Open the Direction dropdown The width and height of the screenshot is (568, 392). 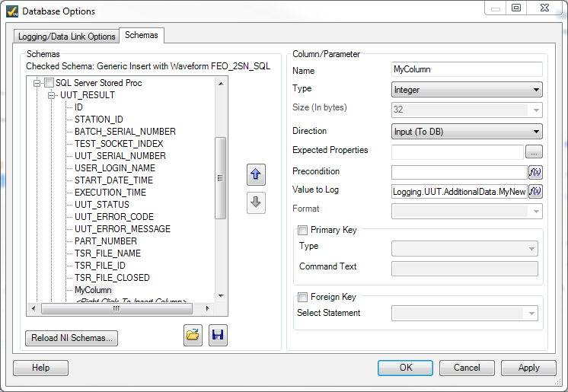466,132
